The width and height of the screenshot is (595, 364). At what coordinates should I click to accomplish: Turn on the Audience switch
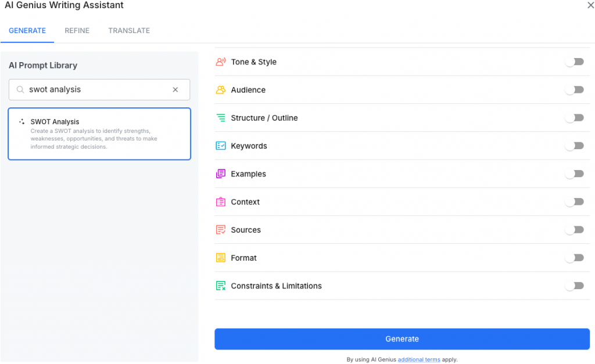click(x=575, y=90)
